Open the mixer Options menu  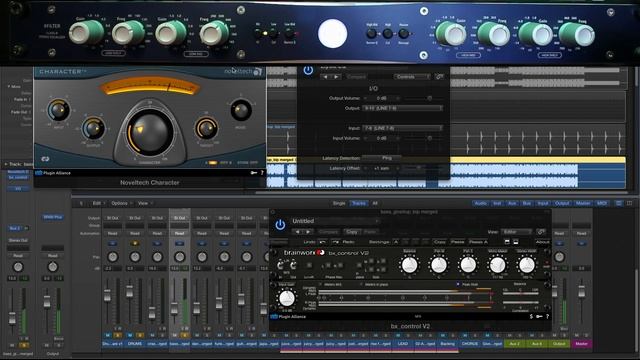tap(121, 203)
